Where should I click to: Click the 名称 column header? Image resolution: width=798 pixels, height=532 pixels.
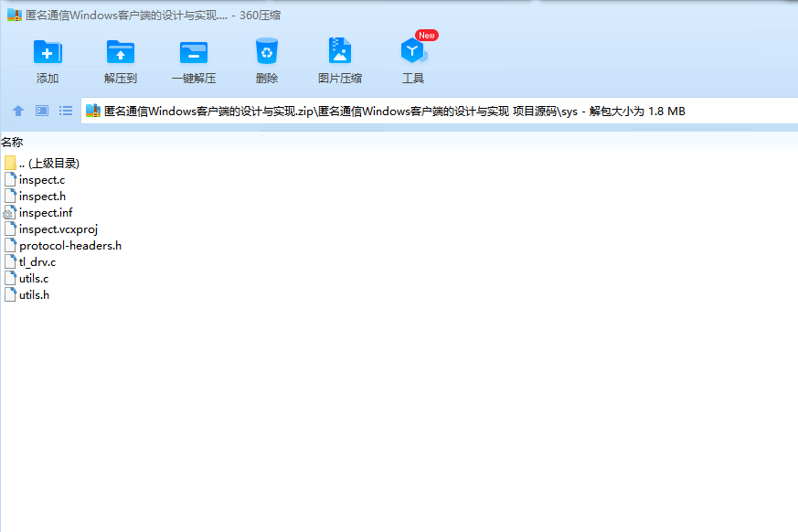pos(12,143)
